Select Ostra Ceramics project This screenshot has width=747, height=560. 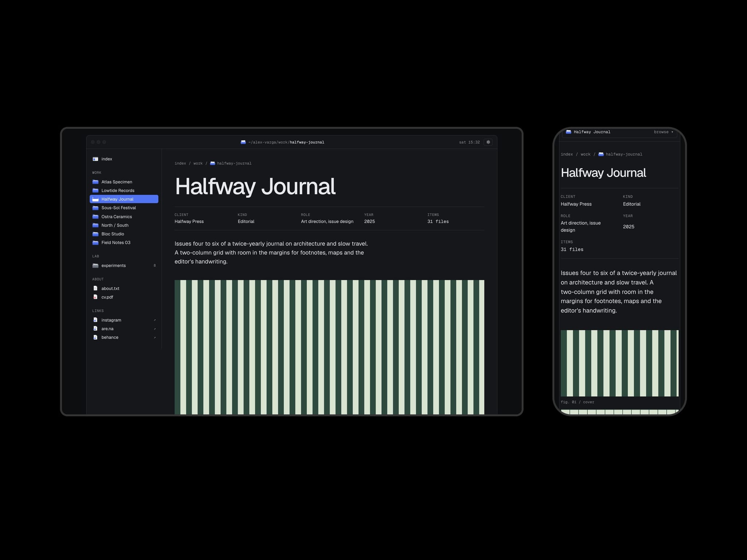point(124,217)
